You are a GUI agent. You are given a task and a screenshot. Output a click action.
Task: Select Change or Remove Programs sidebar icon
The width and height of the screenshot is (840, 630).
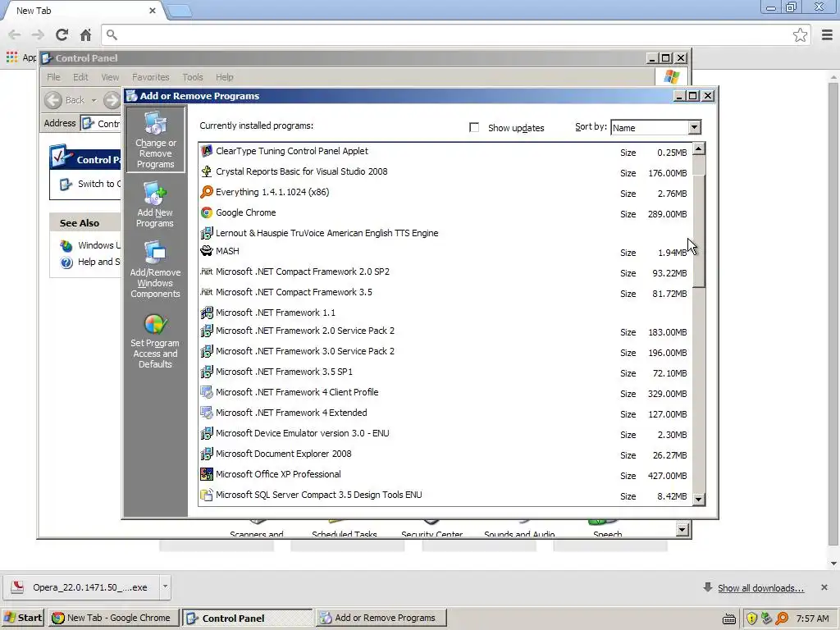[155, 139]
